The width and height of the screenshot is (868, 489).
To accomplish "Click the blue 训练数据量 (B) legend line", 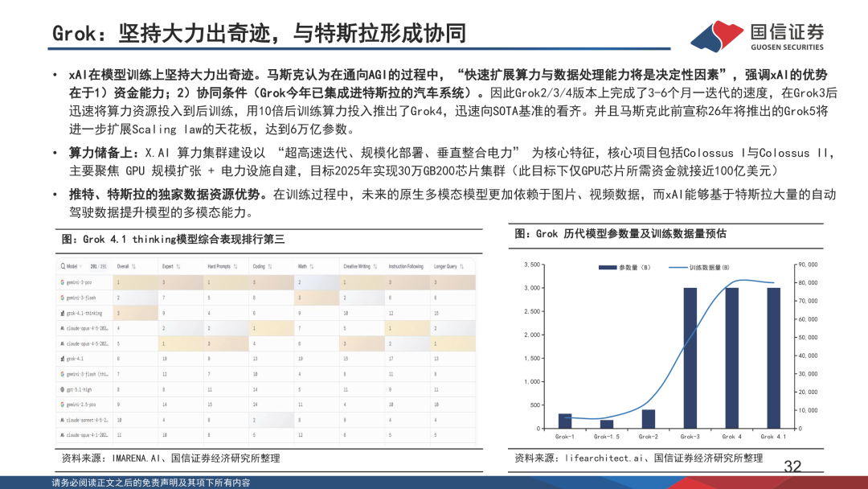I will pos(678,268).
